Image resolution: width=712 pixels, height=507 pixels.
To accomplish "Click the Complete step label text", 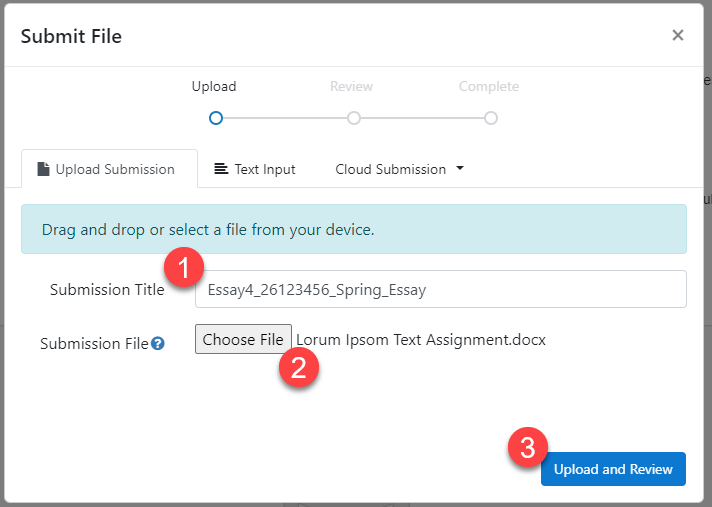I will click(x=488, y=87).
